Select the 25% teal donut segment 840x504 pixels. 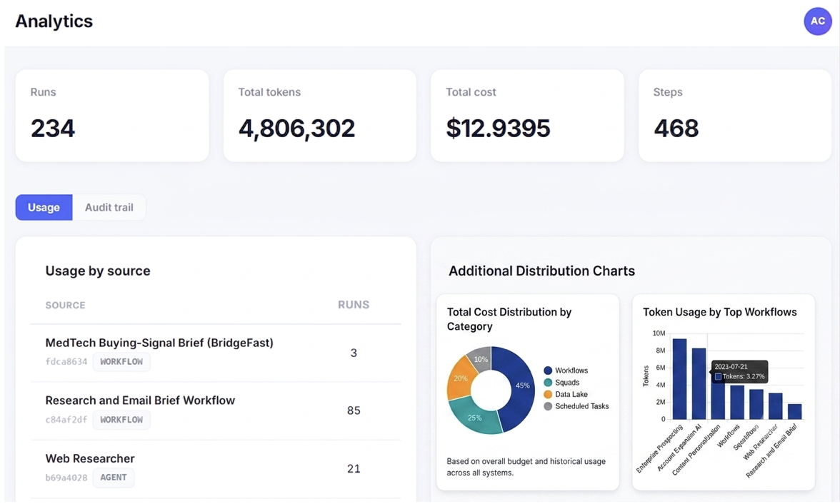click(x=473, y=416)
